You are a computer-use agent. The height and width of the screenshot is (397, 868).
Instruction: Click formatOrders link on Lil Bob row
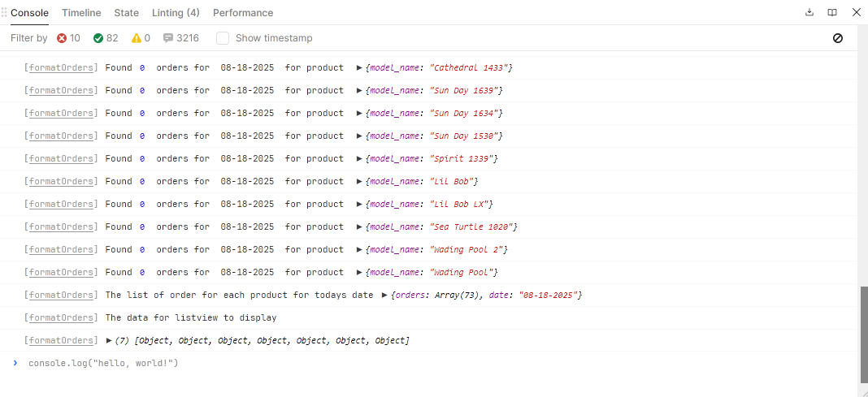61,181
